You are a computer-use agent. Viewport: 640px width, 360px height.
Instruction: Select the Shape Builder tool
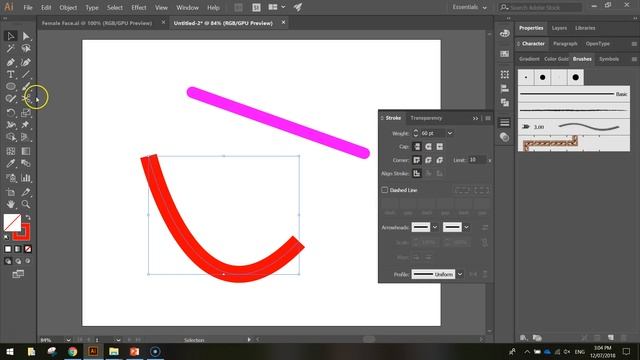click(x=11, y=138)
